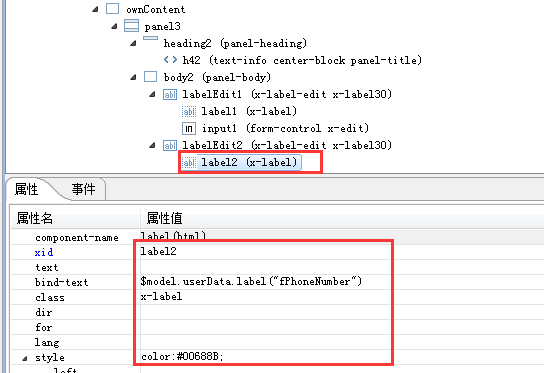544x373 pixels.
Task: Collapse the body2 tree node
Action: tap(134, 77)
